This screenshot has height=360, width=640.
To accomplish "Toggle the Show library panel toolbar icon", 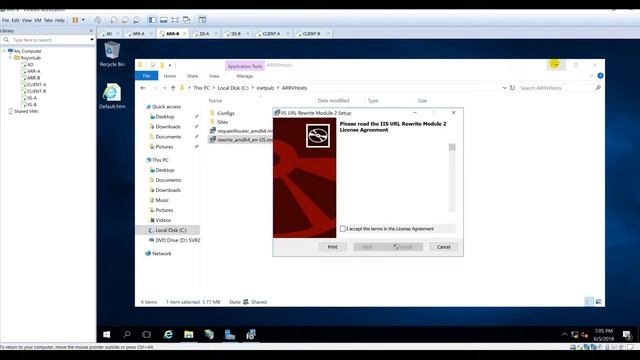I will (x=152, y=20).
